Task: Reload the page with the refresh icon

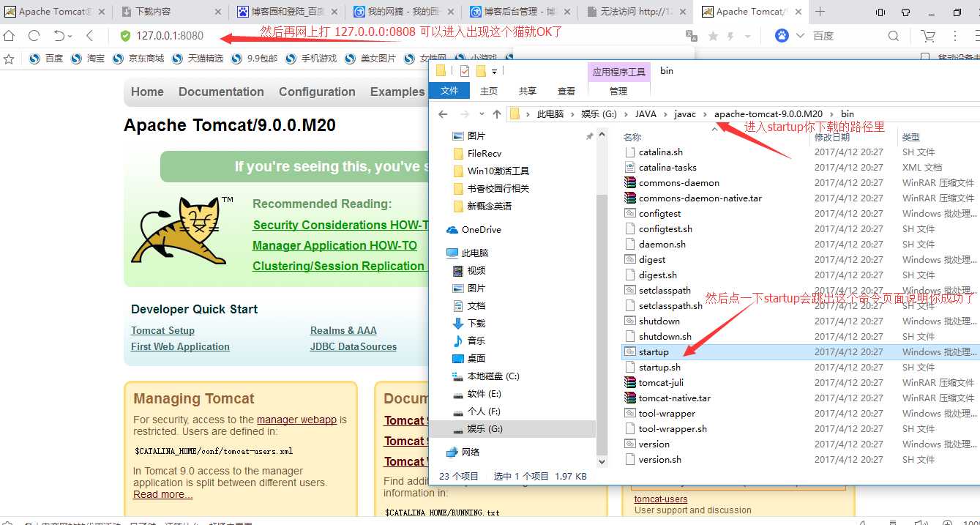Action: pyautogui.click(x=34, y=36)
